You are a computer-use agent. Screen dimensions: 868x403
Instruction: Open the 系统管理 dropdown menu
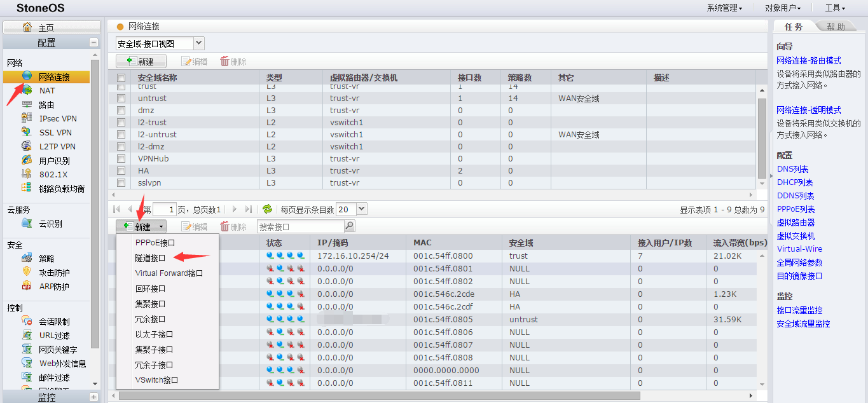click(724, 8)
